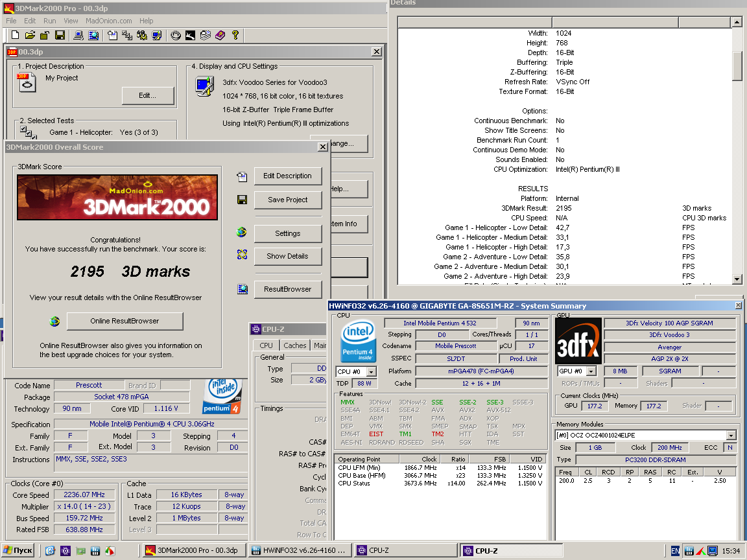Viewport: 747px width, 560px height.
Task: Click the 3Dfx Velocity 100 AGP SGRAM field
Action: tap(669, 323)
